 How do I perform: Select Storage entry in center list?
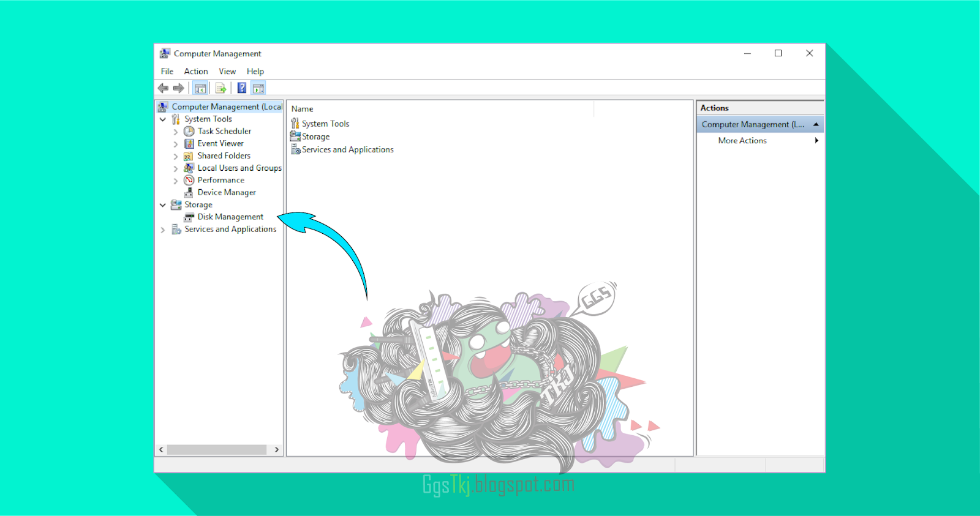tap(315, 136)
